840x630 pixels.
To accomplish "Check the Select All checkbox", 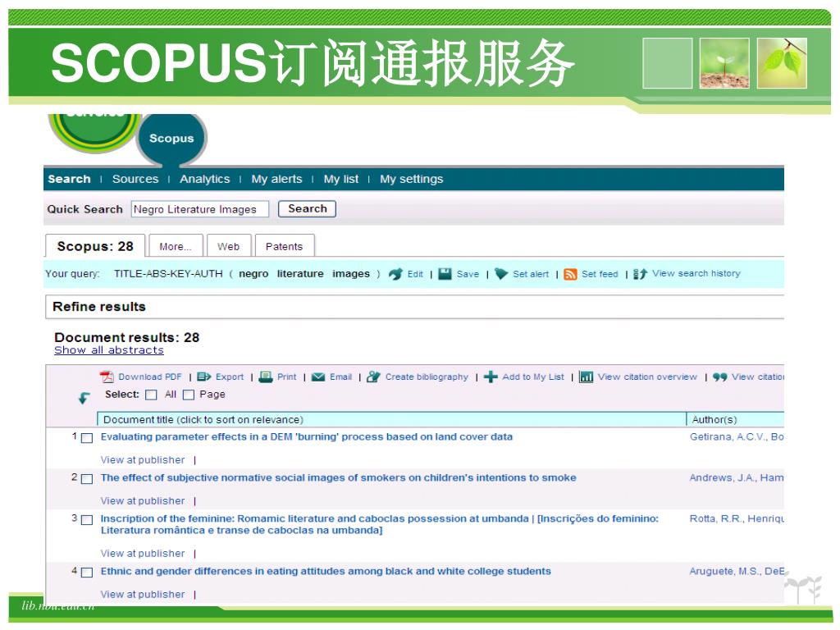I will (152, 395).
